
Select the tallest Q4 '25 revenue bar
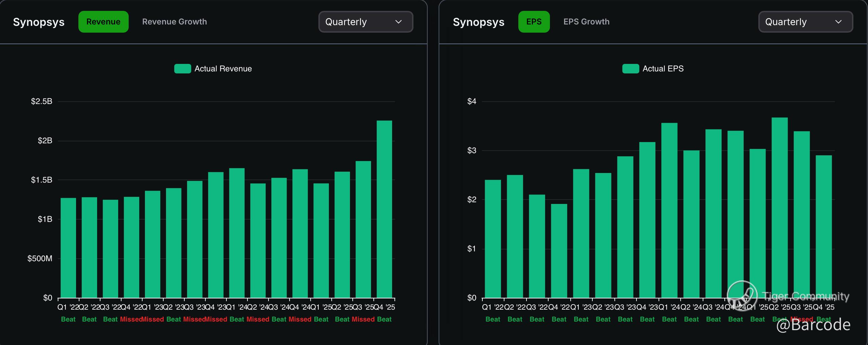[384, 209]
